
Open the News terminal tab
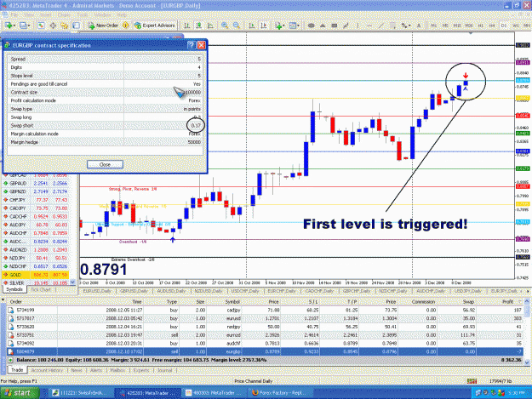(77, 370)
